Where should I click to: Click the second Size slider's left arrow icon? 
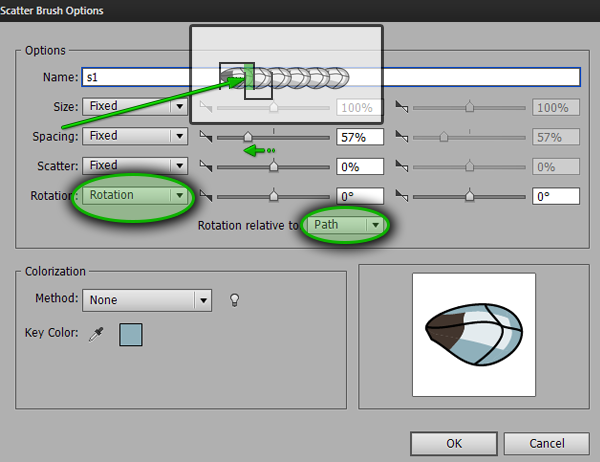pyautogui.click(x=402, y=107)
